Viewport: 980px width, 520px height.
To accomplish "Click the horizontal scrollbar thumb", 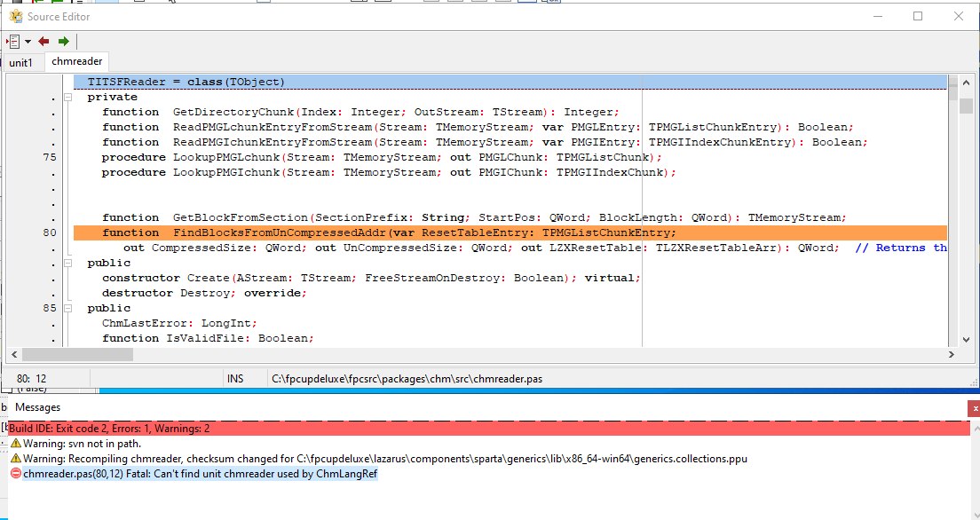I will [77, 354].
